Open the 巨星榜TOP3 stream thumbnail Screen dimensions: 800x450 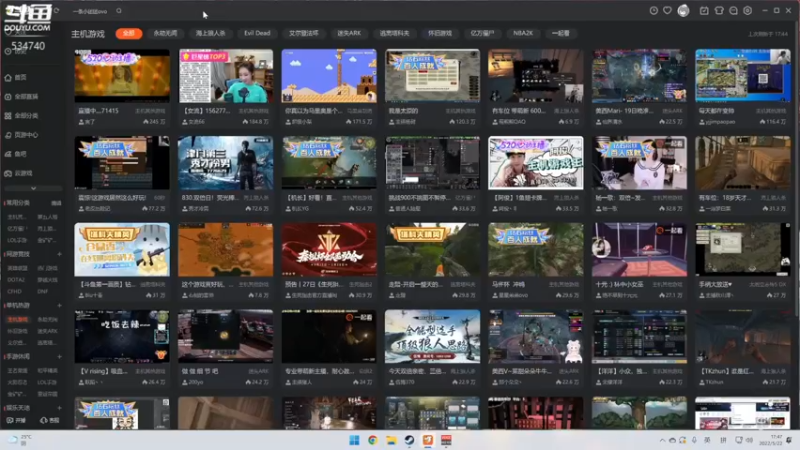click(x=226, y=76)
